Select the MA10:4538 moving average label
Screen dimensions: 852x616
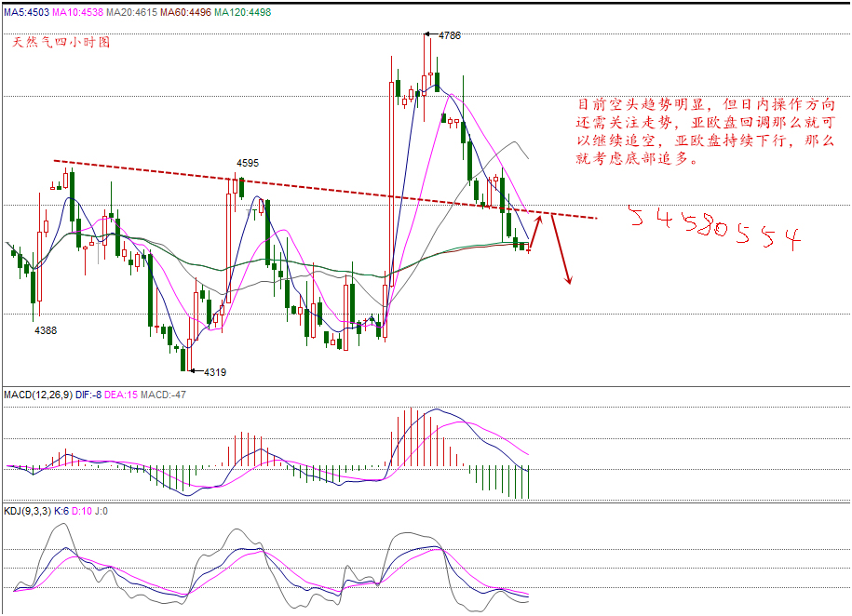[x=77, y=12]
